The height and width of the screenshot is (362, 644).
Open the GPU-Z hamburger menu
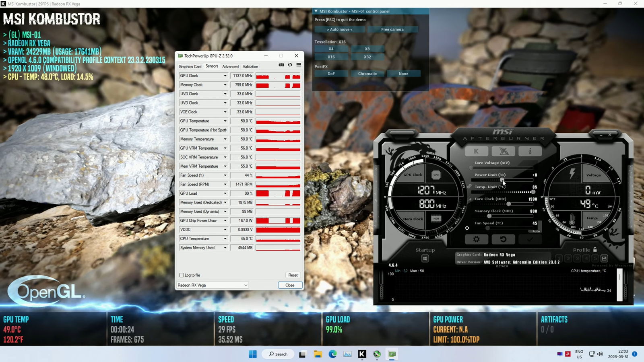[299, 65]
